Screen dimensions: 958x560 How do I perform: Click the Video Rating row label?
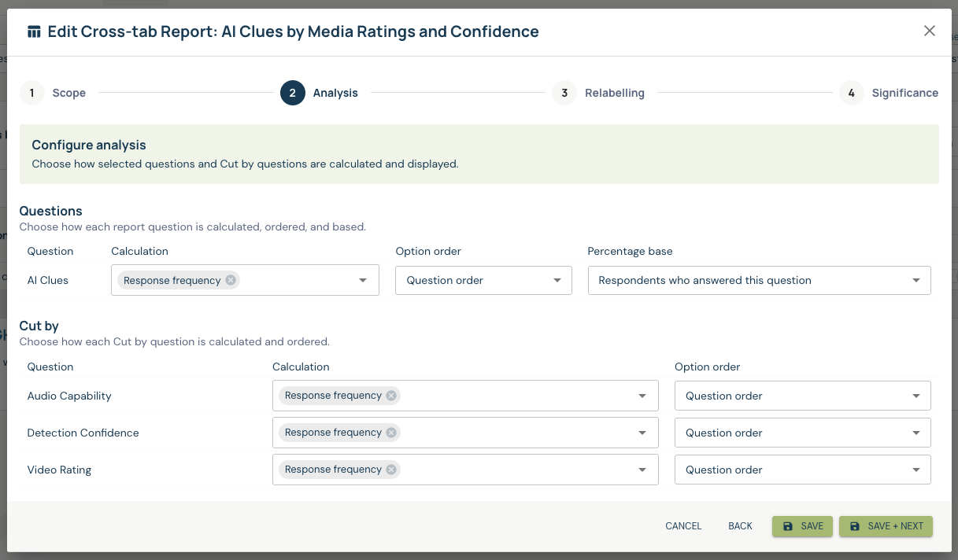60,470
